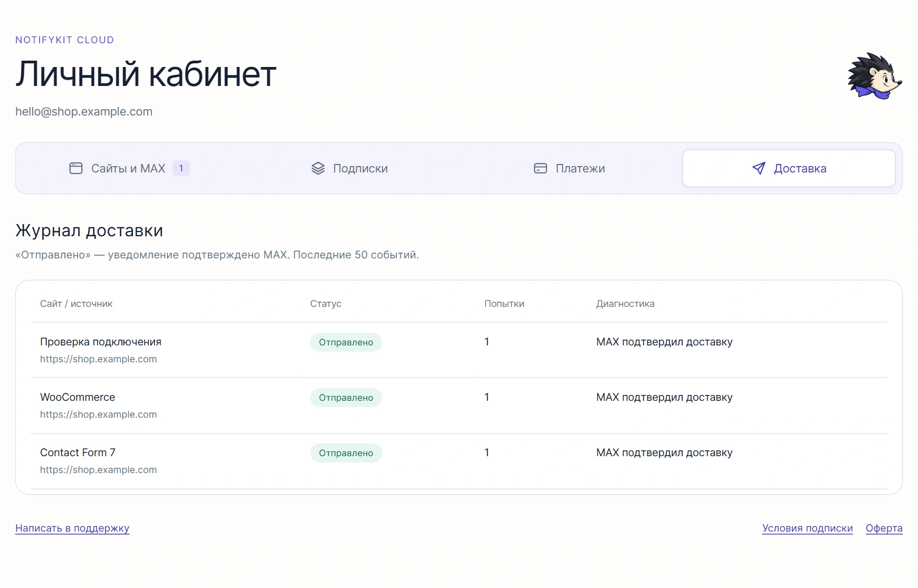This screenshot has height=588, width=918.
Task: Click the Отправлено badge in Проверка подключения row
Action: (x=346, y=342)
